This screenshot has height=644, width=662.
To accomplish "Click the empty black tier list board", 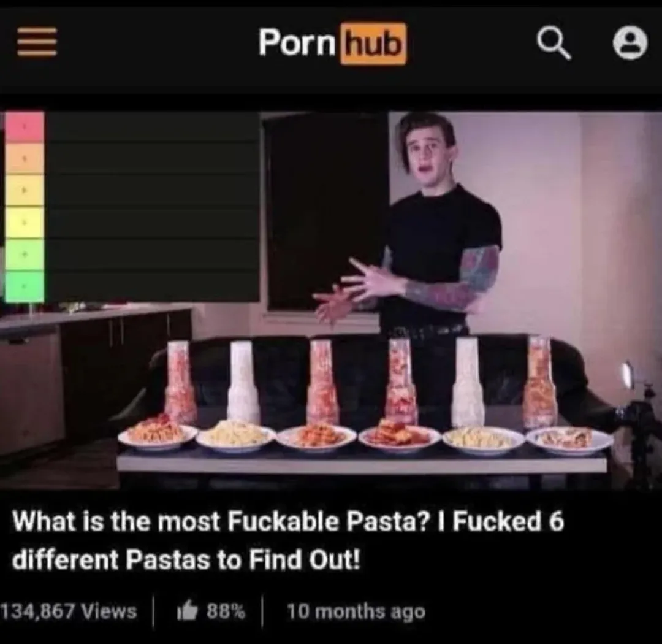I will pyautogui.click(x=152, y=207).
